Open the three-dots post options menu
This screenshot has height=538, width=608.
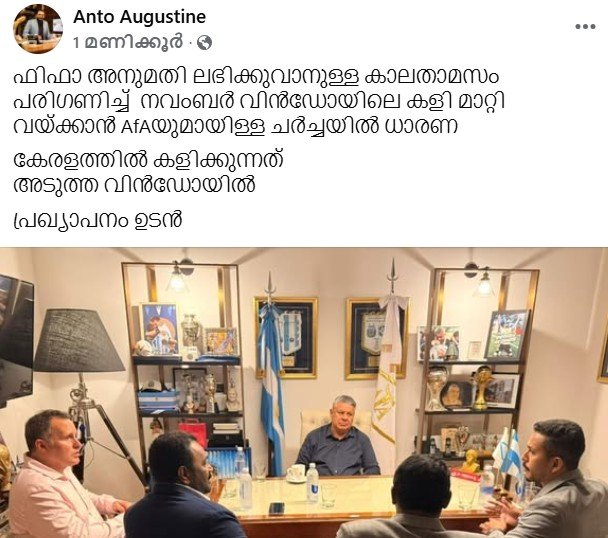(x=585, y=26)
